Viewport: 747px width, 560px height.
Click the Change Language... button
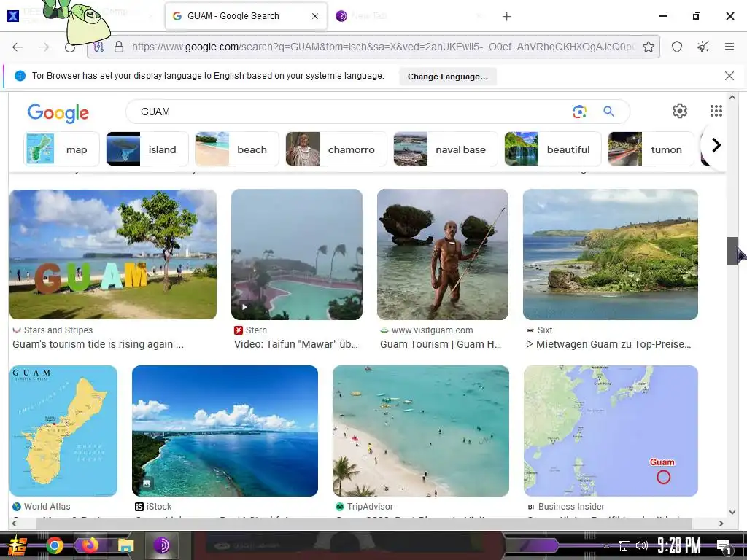(x=448, y=76)
